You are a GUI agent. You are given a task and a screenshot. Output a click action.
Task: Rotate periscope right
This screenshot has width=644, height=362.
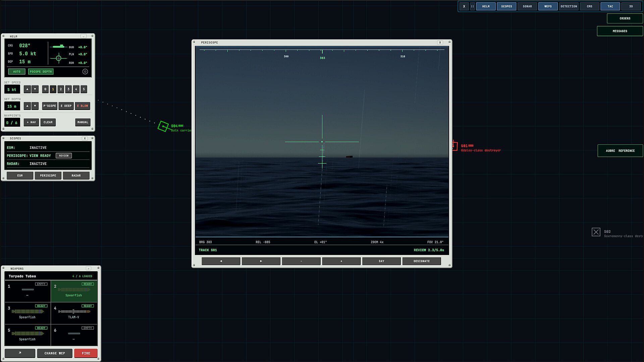point(261,261)
